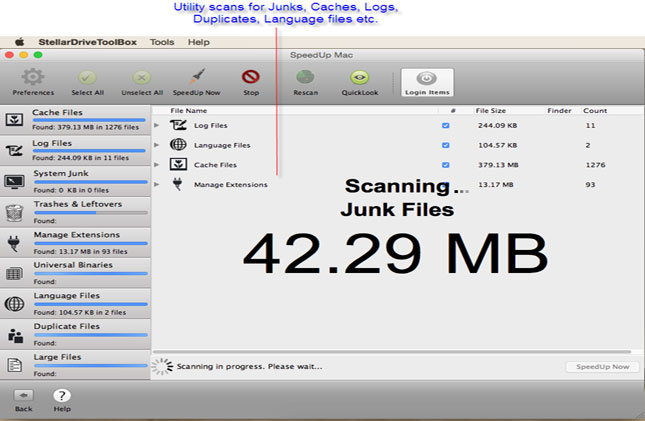Click Cache Files icon in file list

178,165
